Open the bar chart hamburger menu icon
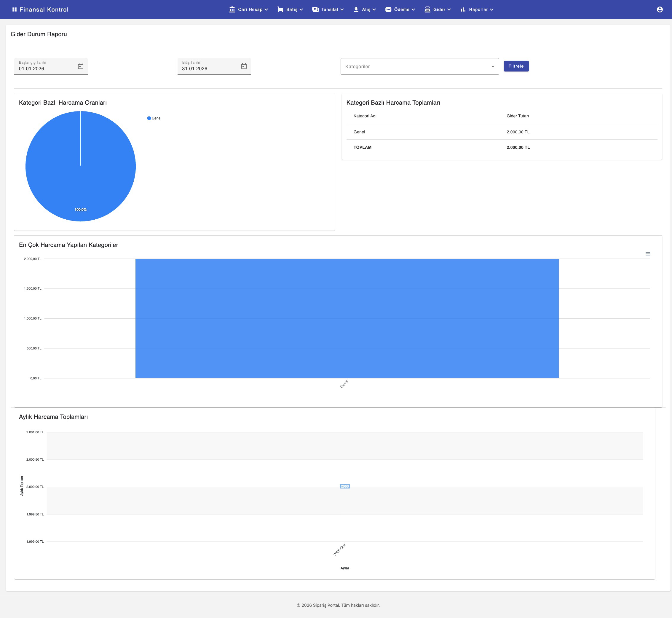This screenshot has height=618, width=672. (x=648, y=254)
